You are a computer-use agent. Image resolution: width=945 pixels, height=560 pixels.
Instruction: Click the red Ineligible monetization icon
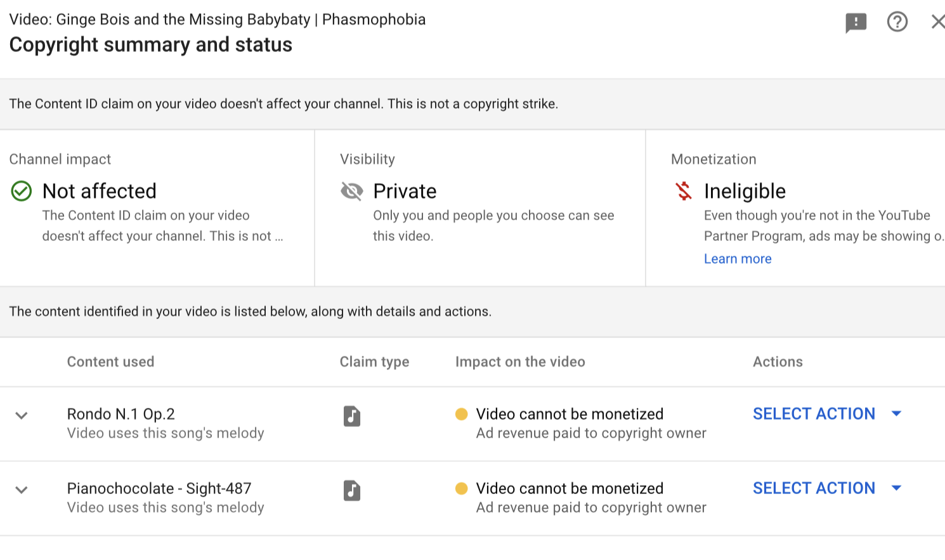(x=684, y=191)
